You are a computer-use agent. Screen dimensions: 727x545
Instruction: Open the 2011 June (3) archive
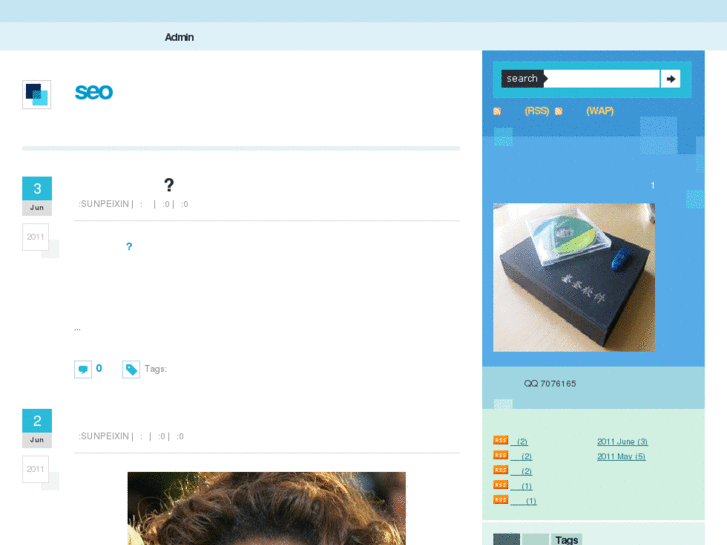pos(622,442)
